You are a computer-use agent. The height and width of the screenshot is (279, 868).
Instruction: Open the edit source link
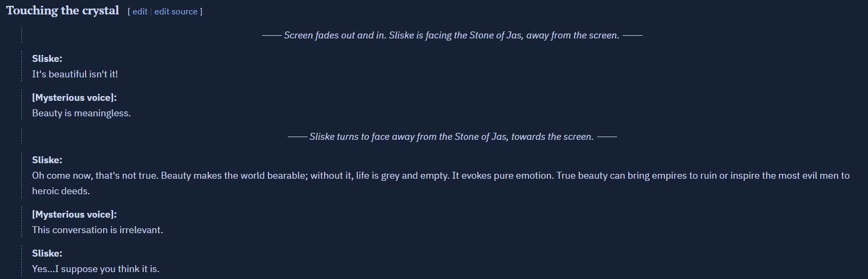[176, 12]
